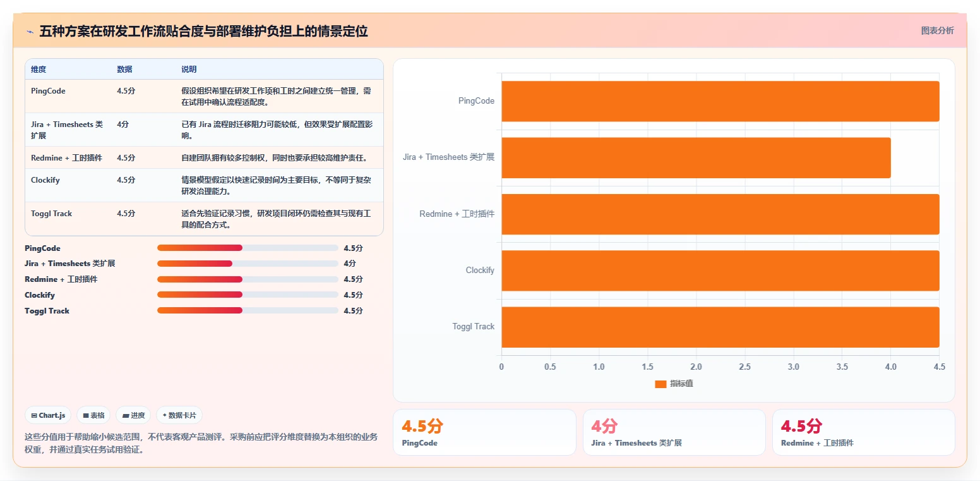Click the orange 指标值 legend color box
The height and width of the screenshot is (481, 980).
pyautogui.click(x=660, y=384)
